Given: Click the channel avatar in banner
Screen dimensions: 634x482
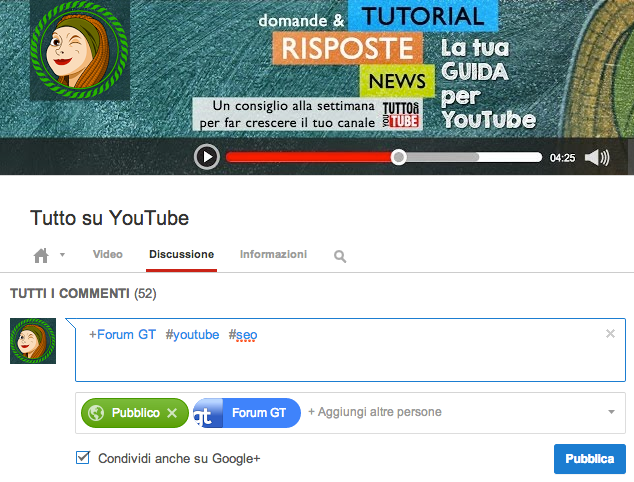Looking at the screenshot, I should coord(80,50).
